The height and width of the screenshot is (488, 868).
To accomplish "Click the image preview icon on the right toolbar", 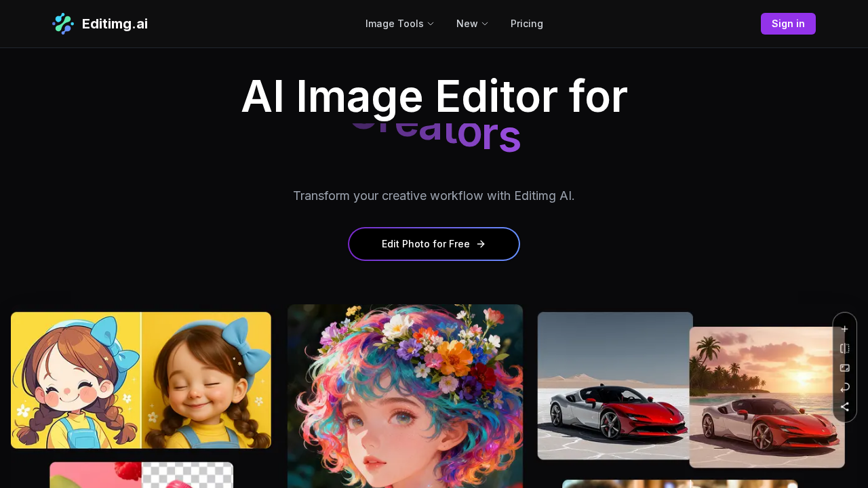I will pos(844,368).
